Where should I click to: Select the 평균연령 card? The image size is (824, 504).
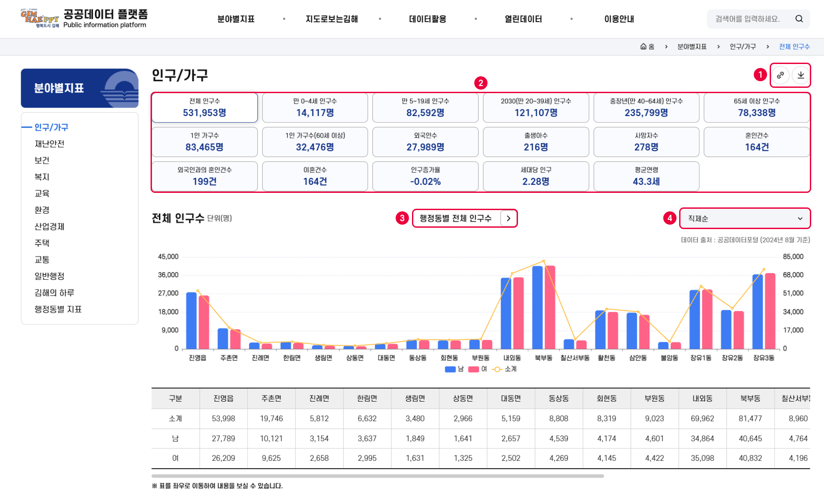click(x=646, y=176)
